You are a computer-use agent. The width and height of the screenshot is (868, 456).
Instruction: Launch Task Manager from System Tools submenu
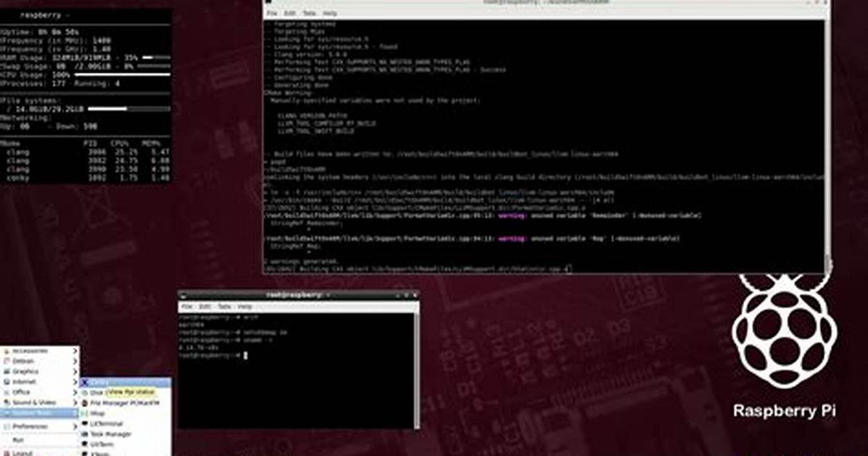tap(126, 433)
